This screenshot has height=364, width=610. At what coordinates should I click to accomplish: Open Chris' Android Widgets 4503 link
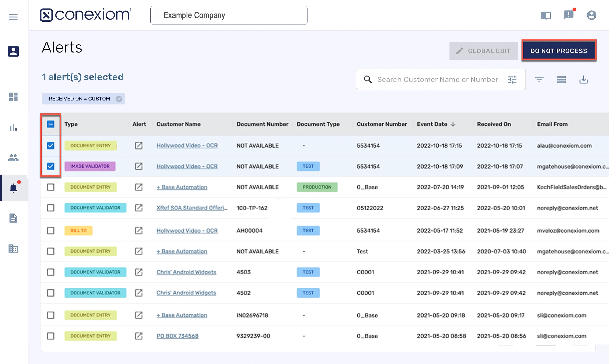coord(186,272)
